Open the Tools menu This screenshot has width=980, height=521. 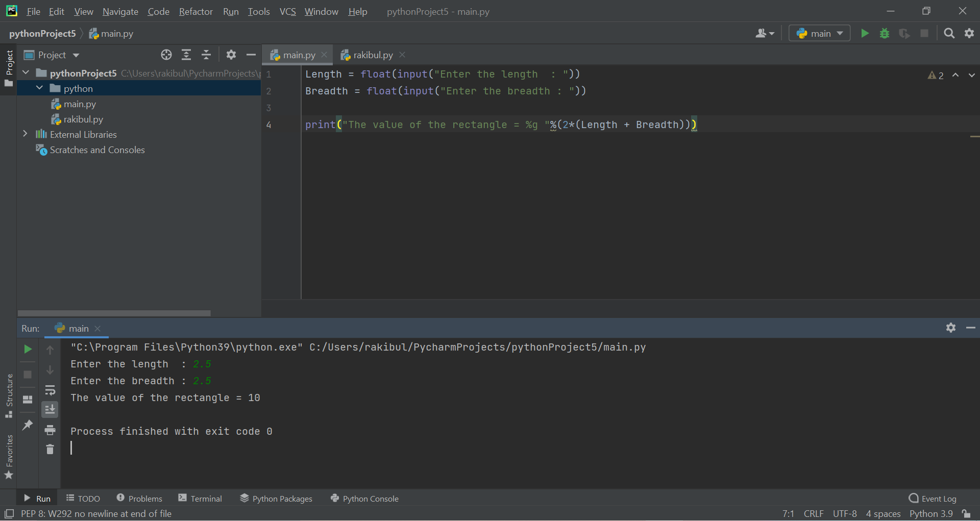coord(259,11)
